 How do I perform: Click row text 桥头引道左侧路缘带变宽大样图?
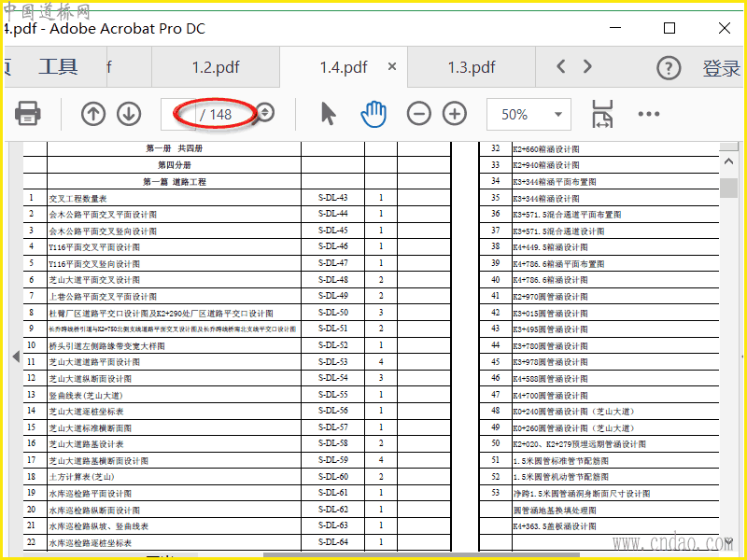pyautogui.click(x=106, y=346)
